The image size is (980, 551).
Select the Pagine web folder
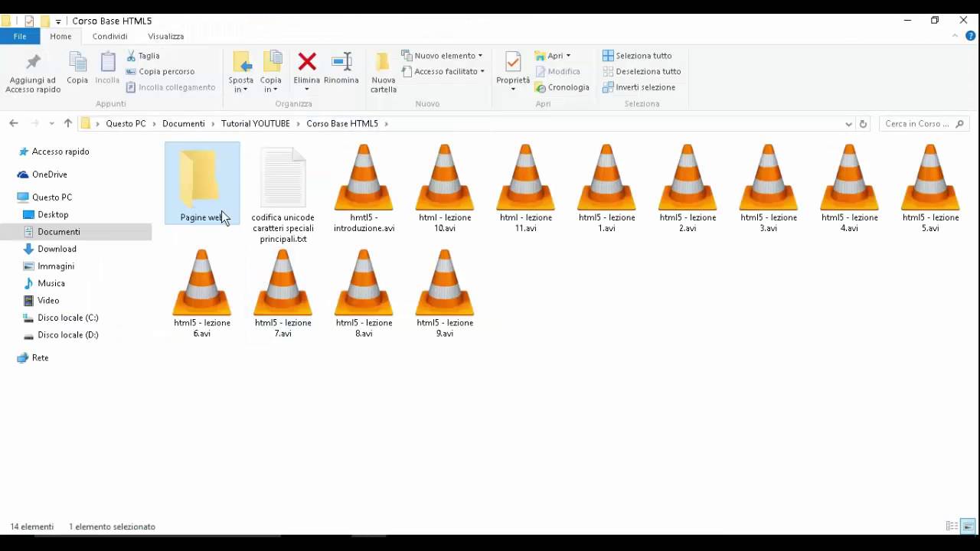click(202, 183)
